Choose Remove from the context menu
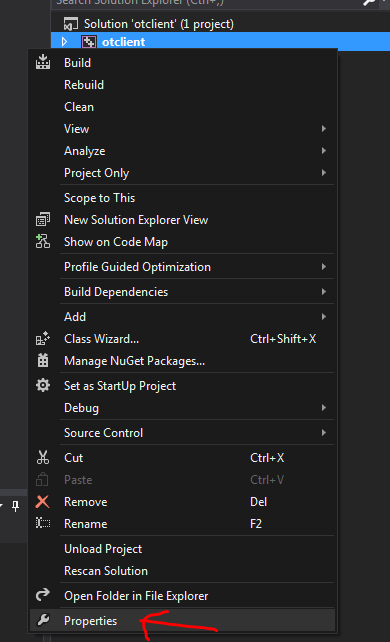390x642 pixels. (x=183, y=502)
